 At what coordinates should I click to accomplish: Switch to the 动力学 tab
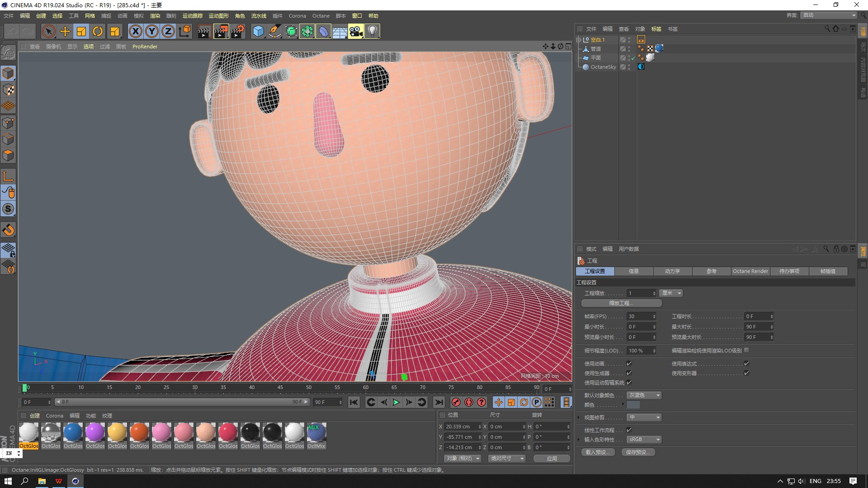[672, 271]
